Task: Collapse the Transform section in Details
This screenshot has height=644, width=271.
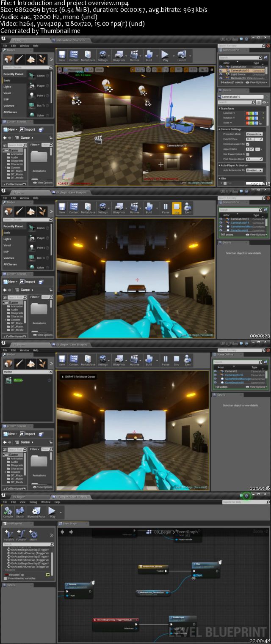Action: (220, 108)
